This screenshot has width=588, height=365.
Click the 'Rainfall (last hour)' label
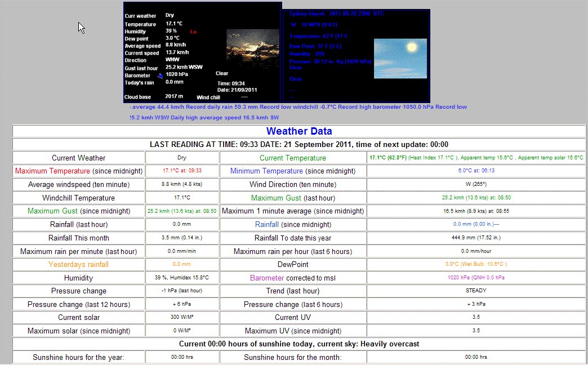point(79,225)
